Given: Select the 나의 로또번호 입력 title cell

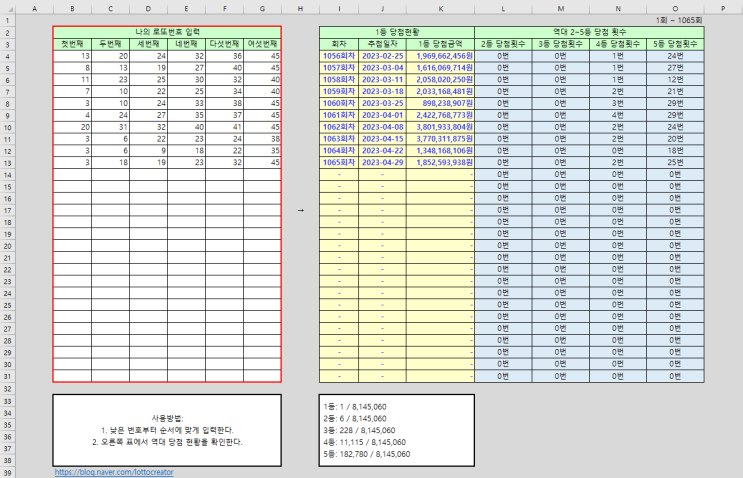Looking at the screenshot, I should pos(167,32).
